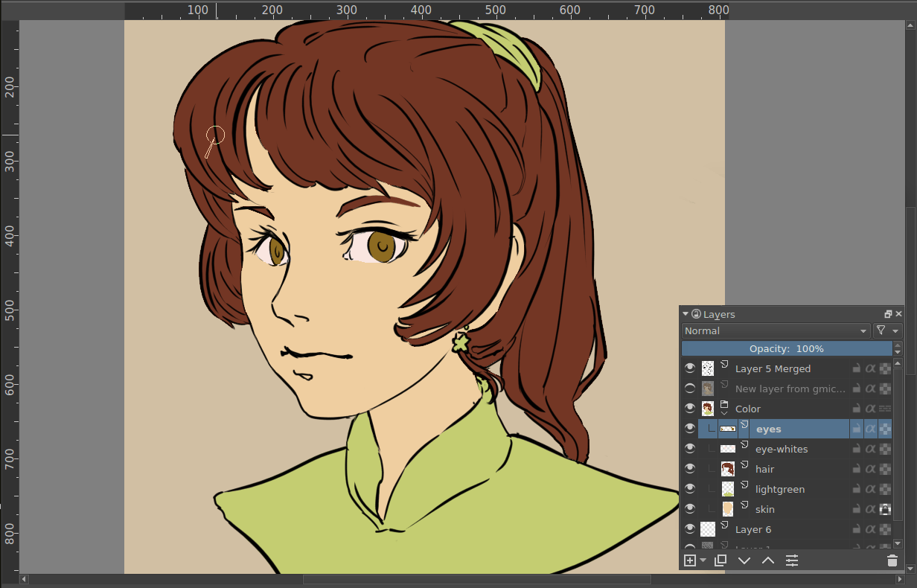This screenshot has width=917, height=588.
Task: Hide the hair layer
Action: coord(690,469)
